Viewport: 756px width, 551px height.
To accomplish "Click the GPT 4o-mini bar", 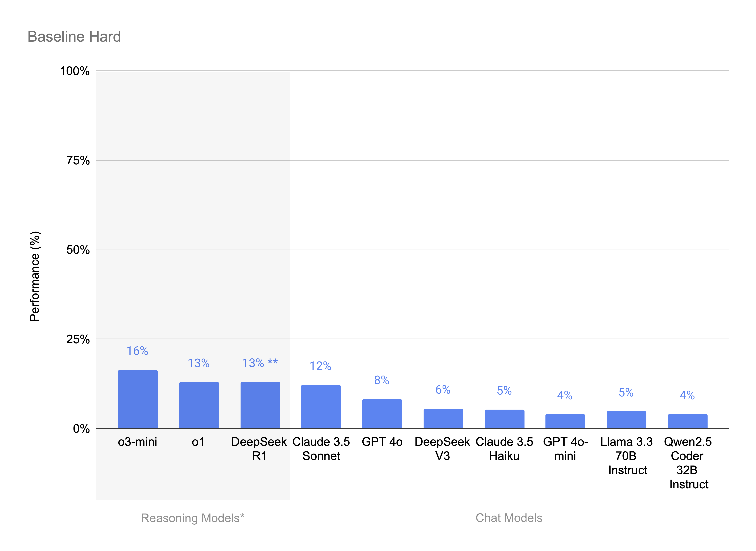I will 565,422.
